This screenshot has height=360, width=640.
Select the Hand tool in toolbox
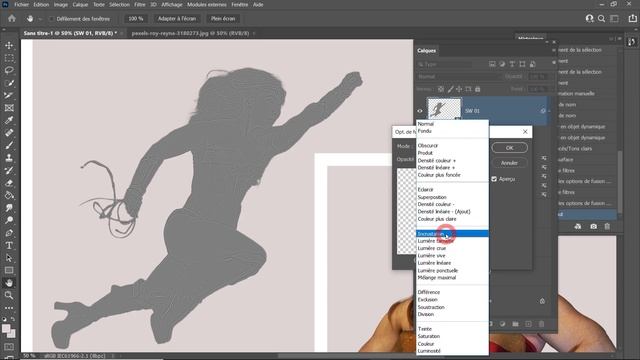(9, 282)
